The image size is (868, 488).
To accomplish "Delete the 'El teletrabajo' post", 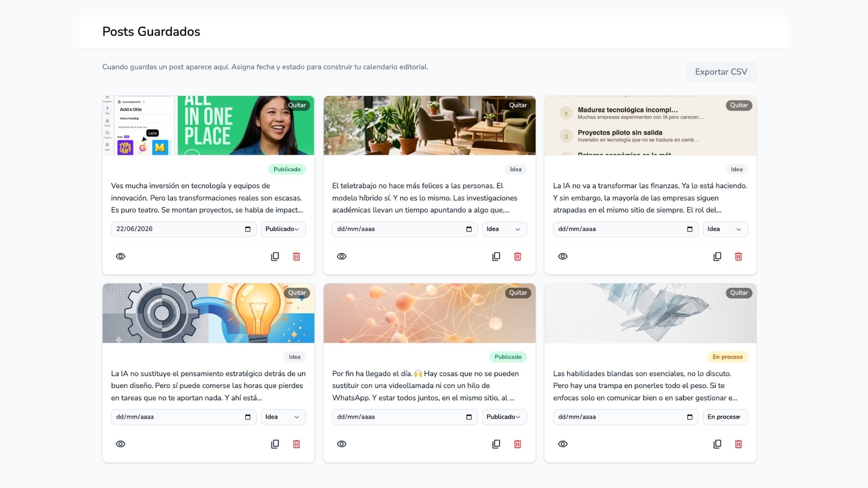I will pos(518,256).
